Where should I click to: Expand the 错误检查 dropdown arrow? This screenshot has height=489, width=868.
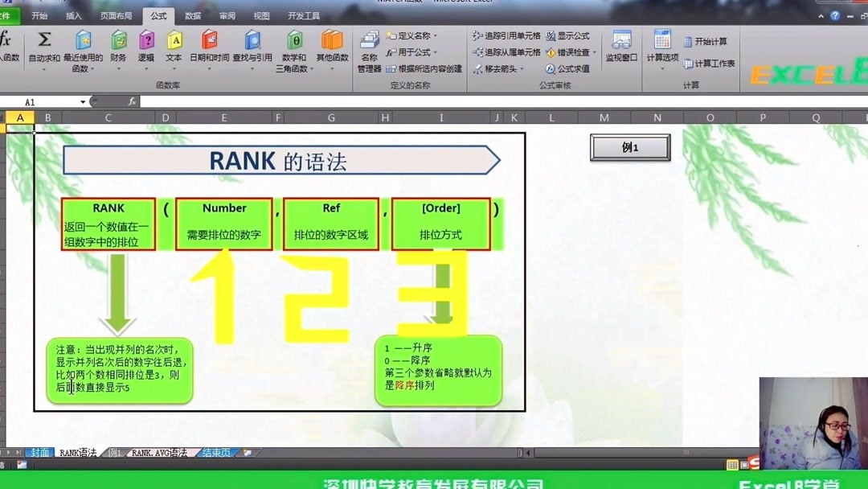point(596,52)
